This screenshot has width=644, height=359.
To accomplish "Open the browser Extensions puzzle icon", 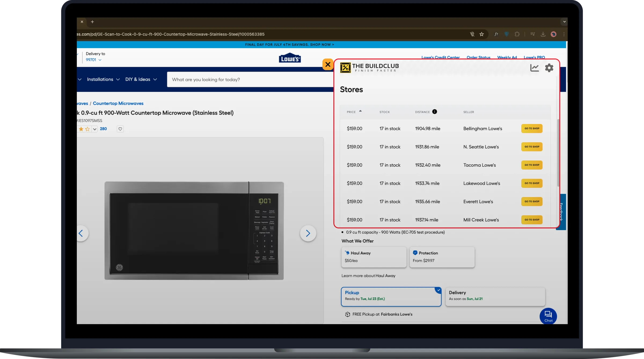I will pyautogui.click(x=517, y=34).
